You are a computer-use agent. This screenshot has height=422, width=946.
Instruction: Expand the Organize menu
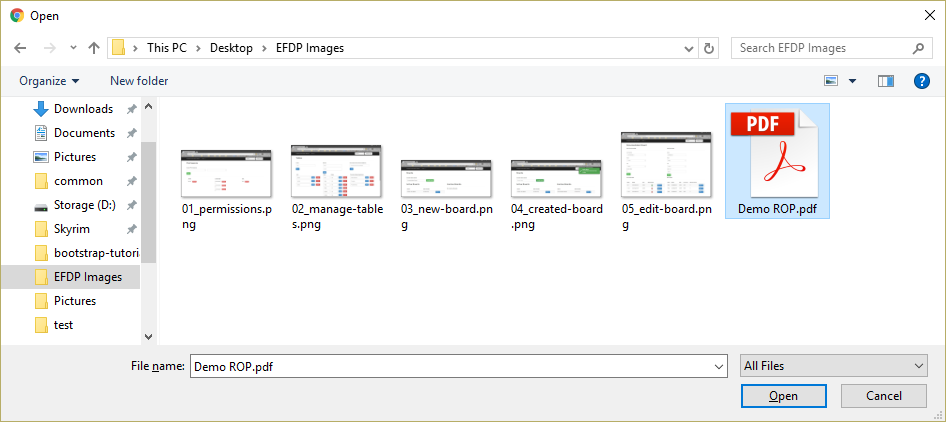pyautogui.click(x=49, y=81)
